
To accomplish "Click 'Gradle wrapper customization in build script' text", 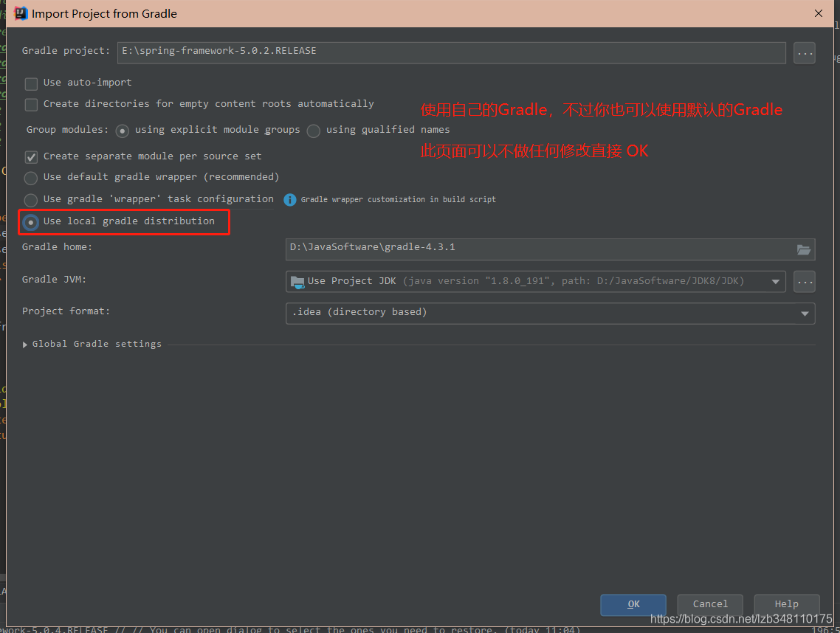I will pos(398,199).
